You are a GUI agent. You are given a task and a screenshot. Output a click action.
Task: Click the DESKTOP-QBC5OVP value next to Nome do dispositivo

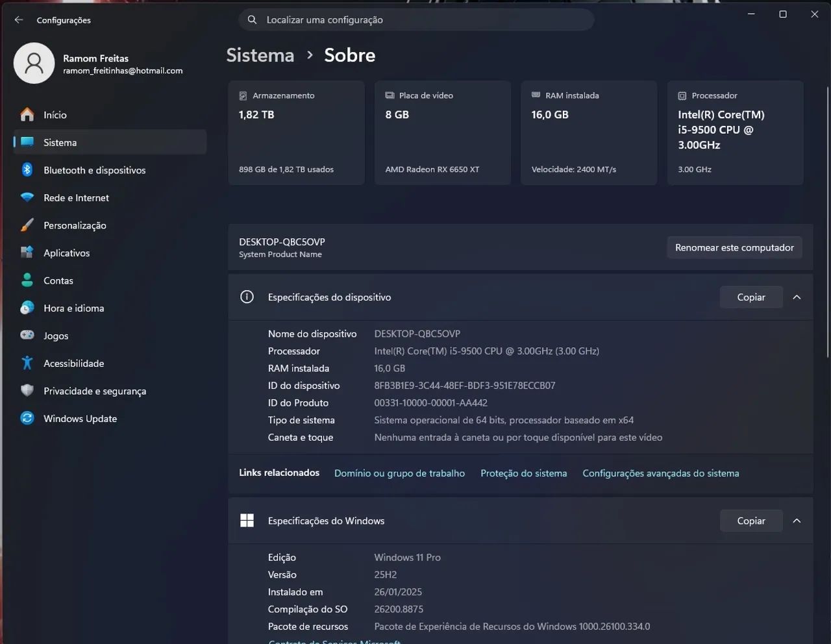[x=417, y=334]
